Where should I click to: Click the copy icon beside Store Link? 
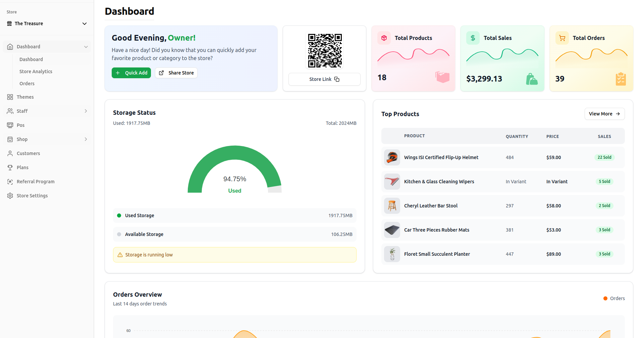click(337, 79)
